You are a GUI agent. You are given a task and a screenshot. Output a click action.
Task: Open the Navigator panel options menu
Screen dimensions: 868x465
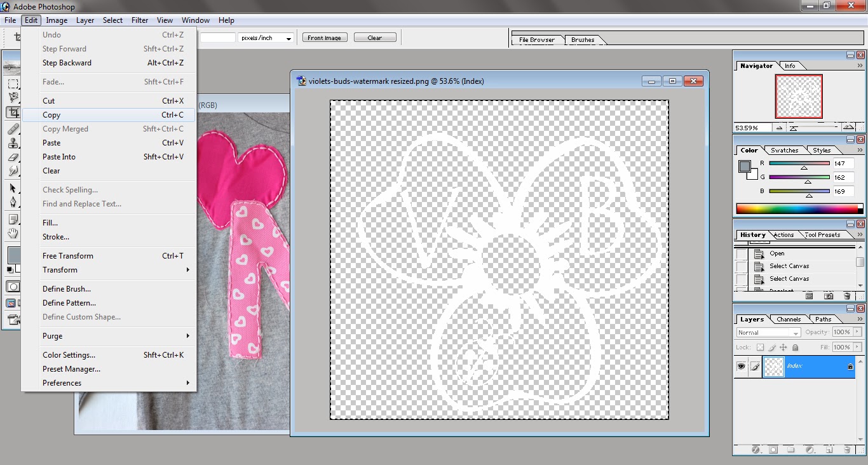pyautogui.click(x=860, y=65)
